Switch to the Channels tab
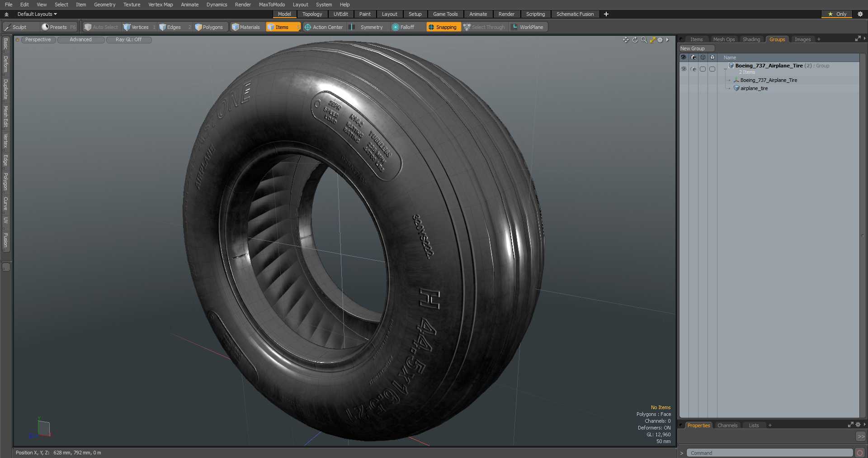The width and height of the screenshot is (868, 458). click(727, 425)
